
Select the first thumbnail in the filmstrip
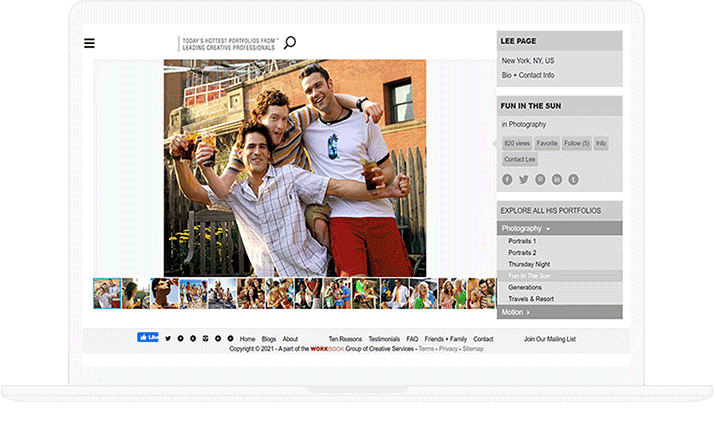click(x=107, y=293)
